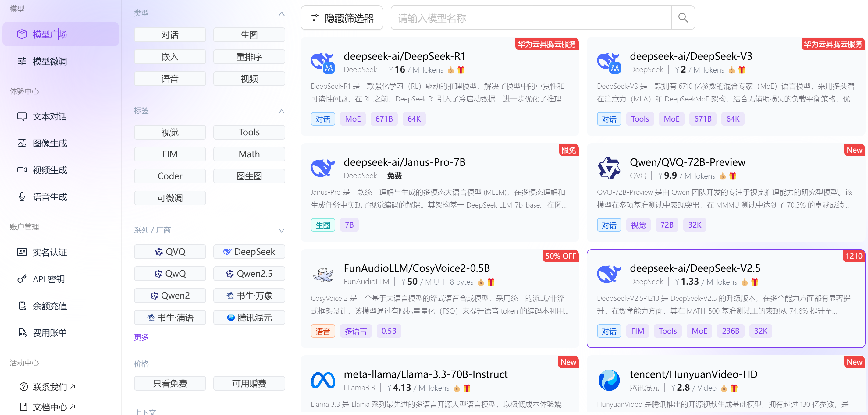Click the CosyVoice2 bird logo
This screenshot has height=415, width=868.
322,275
